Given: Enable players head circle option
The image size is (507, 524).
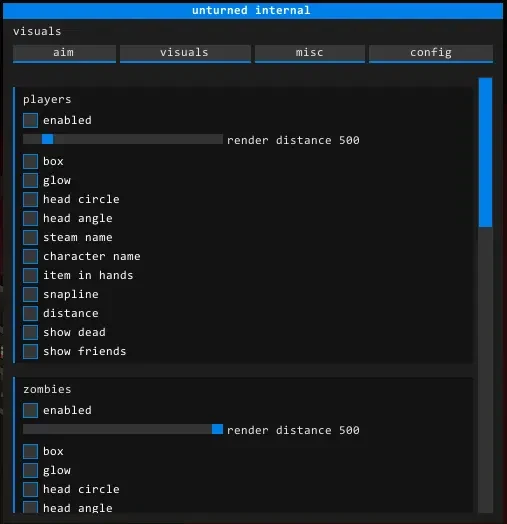Looking at the screenshot, I should [x=30, y=200].
